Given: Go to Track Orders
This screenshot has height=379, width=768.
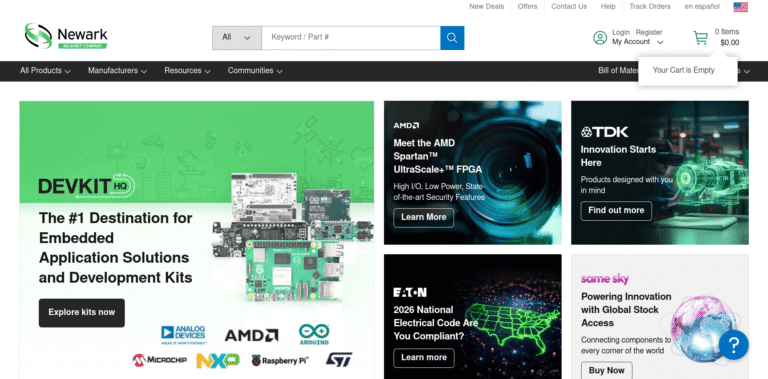Looking at the screenshot, I should [x=650, y=6].
